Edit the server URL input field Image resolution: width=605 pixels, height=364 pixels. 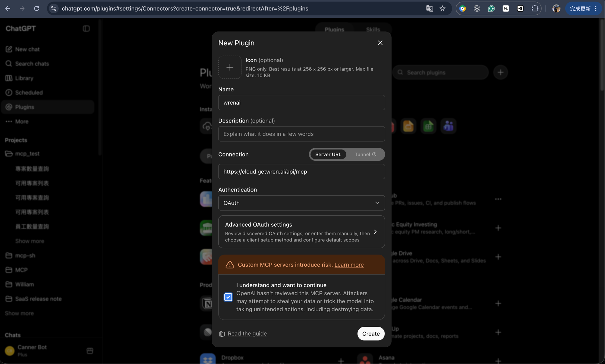point(302,172)
